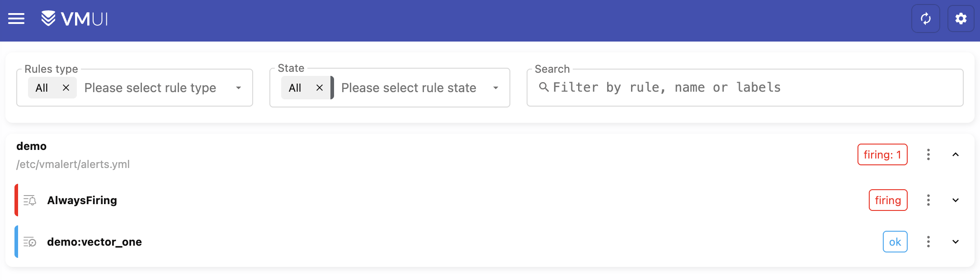
Task: Click the magnifier icon in the Search field
Action: pos(545,87)
